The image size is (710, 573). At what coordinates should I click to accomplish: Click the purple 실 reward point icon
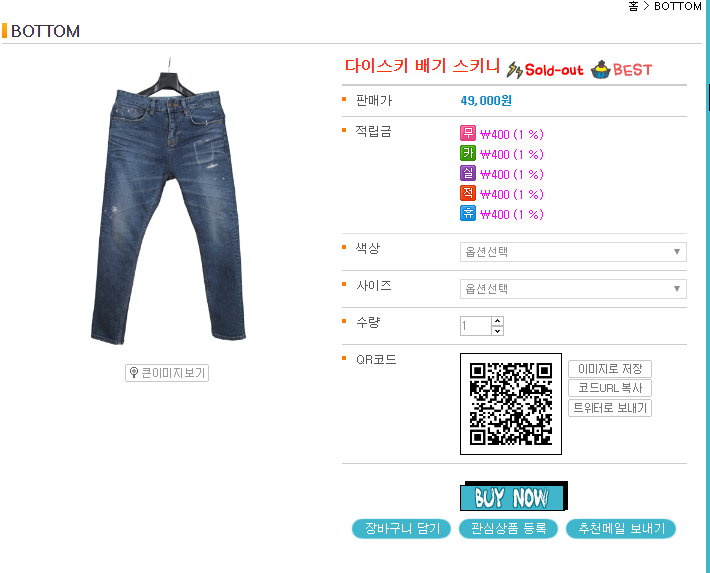point(468,173)
